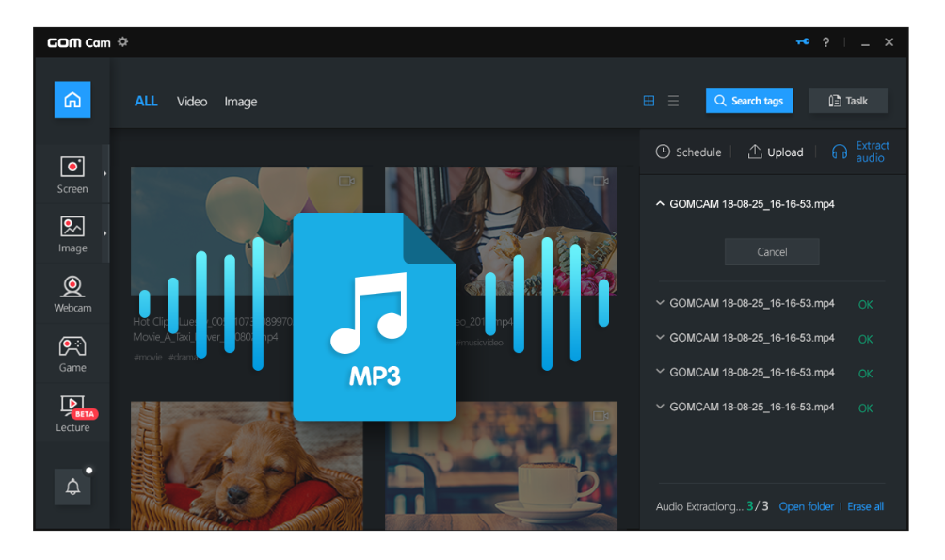Click the #movie tag
The width and height of the screenshot is (945, 560).
point(148,357)
